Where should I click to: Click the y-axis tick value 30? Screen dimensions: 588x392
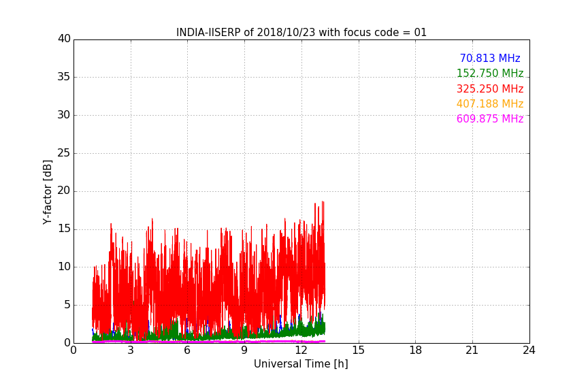point(64,115)
